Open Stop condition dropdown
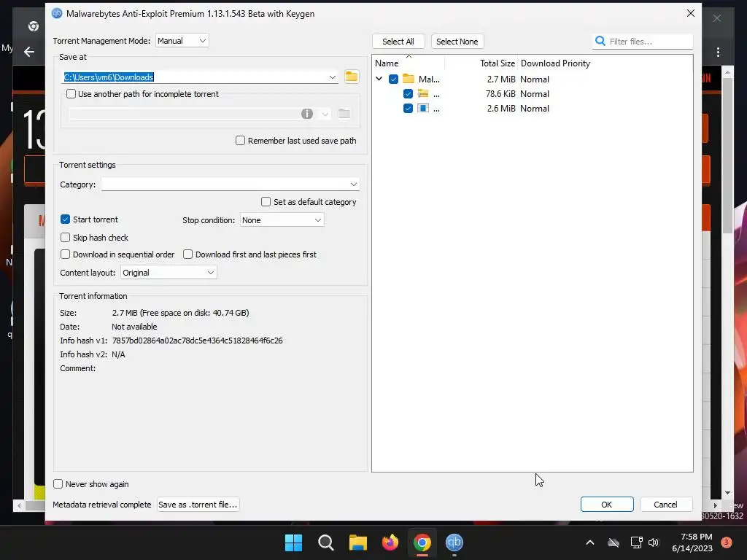Viewport: 747px width, 560px height. click(x=282, y=220)
